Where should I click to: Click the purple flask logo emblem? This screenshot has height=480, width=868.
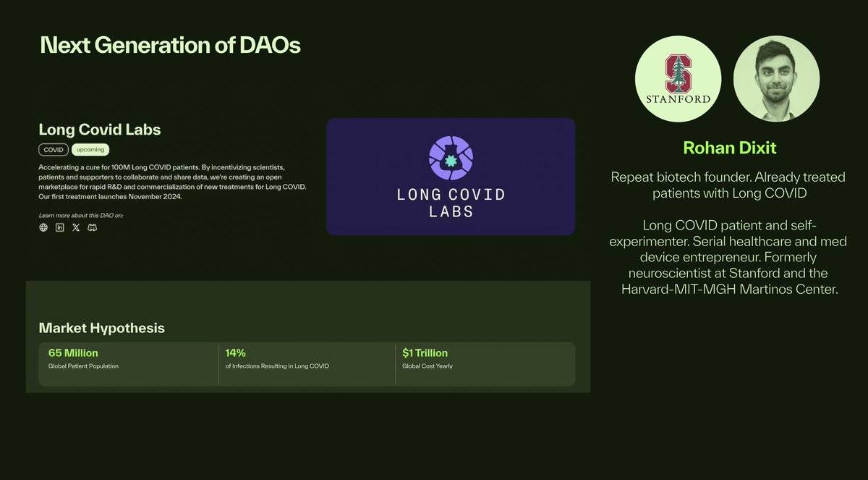(451, 157)
